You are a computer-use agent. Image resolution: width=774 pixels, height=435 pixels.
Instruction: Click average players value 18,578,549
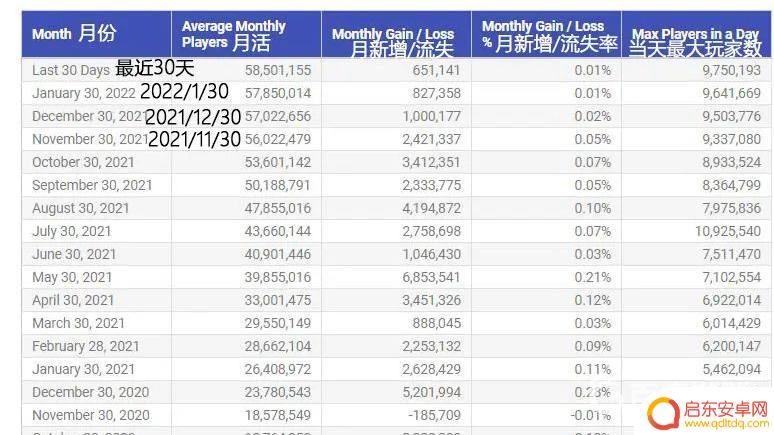tap(278, 415)
